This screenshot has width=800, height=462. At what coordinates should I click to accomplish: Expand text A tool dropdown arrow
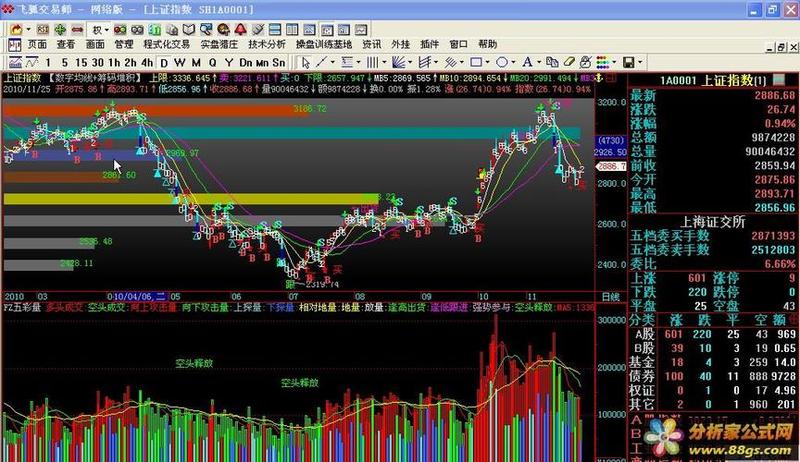click(539, 62)
